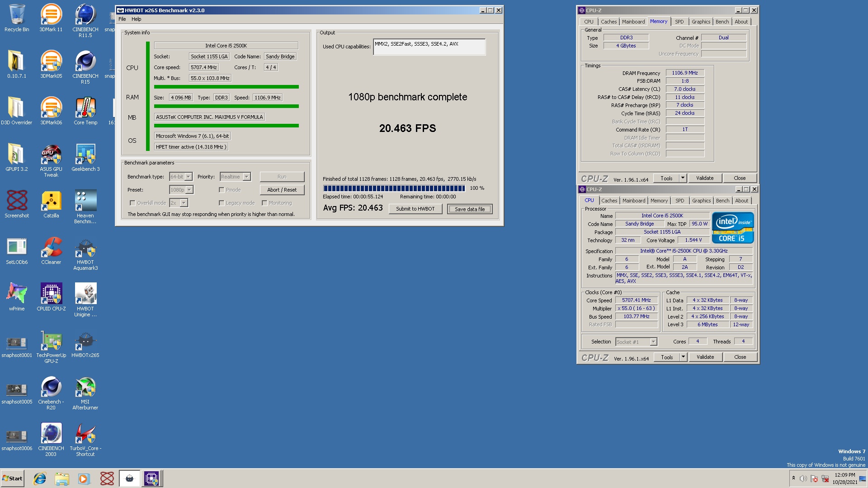Open Core Temp desktop icon
Viewport: 868px width, 488px height.
tap(85, 111)
